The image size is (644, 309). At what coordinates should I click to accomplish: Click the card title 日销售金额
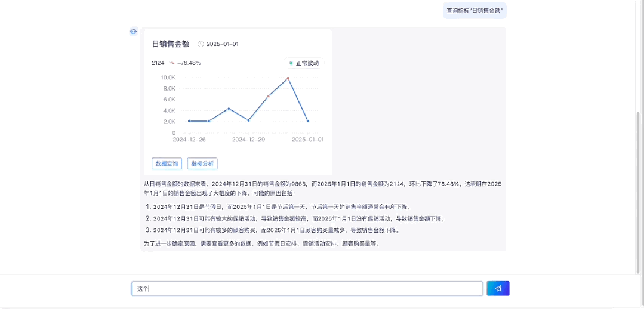(x=171, y=44)
